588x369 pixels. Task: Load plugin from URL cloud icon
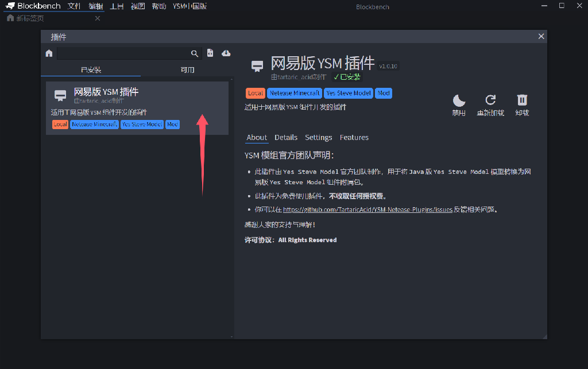[x=226, y=53]
